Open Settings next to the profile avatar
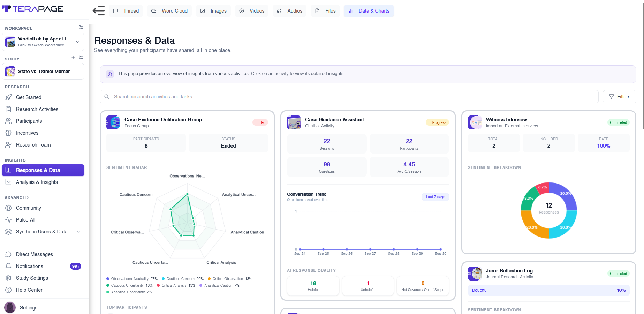Viewport: 644px width, 314px height. (x=29, y=308)
